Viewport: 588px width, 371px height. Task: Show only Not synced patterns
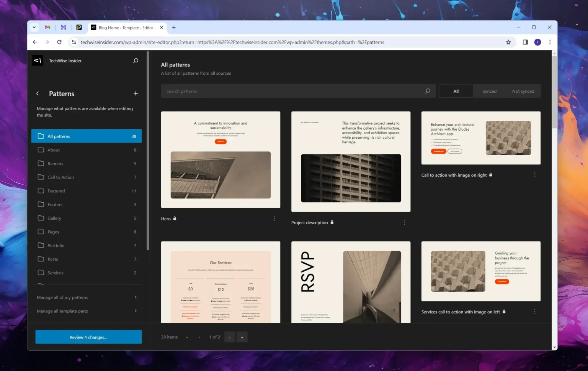523,91
